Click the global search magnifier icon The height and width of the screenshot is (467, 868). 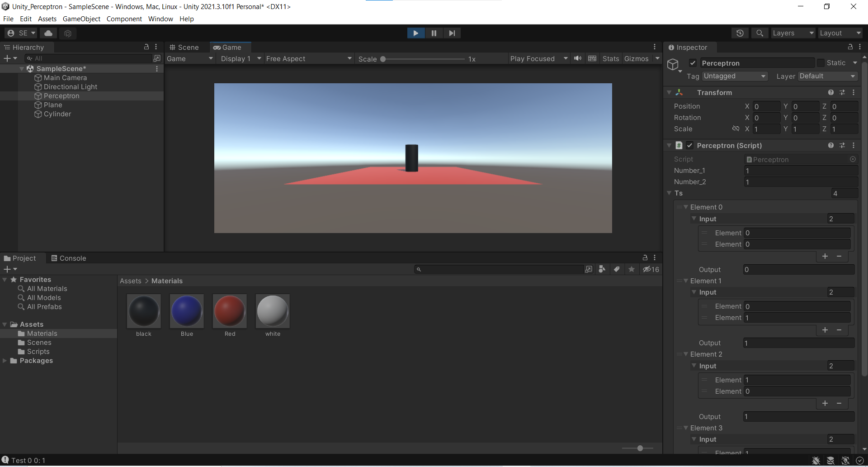point(760,33)
